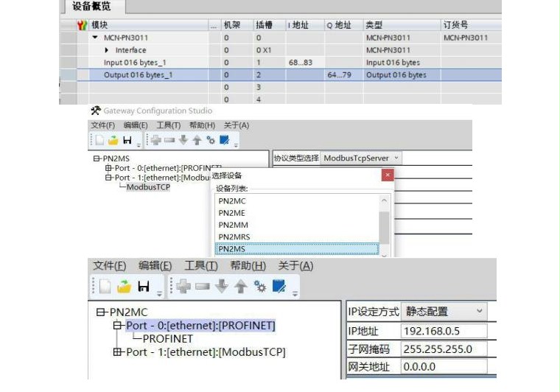
Task: Close the 选择设备 dialog
Action: [387, 175]
